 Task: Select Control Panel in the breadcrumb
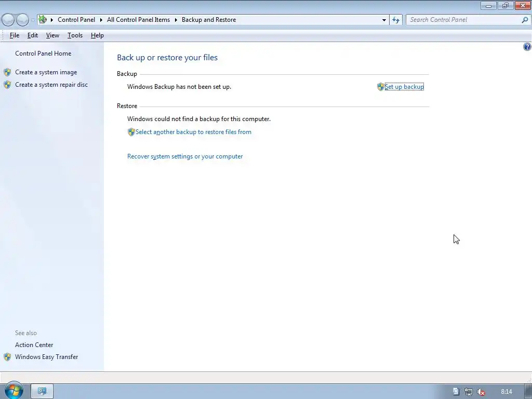point(76,20)
